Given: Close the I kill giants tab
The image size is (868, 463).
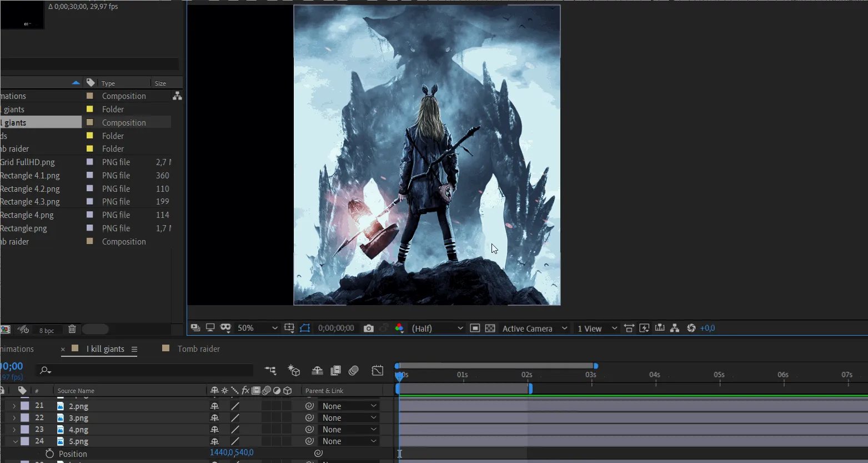Looking at the screenshot, I should [63, 349].
